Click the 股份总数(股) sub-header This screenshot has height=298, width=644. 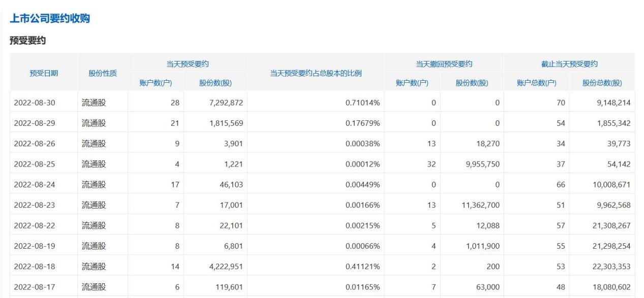tap(602, 83)
